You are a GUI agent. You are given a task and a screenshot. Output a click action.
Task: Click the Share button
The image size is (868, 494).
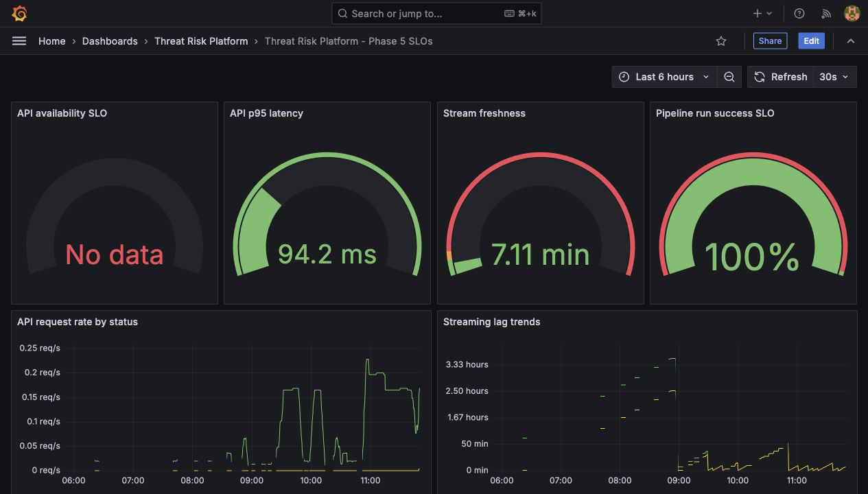[770, 41]
